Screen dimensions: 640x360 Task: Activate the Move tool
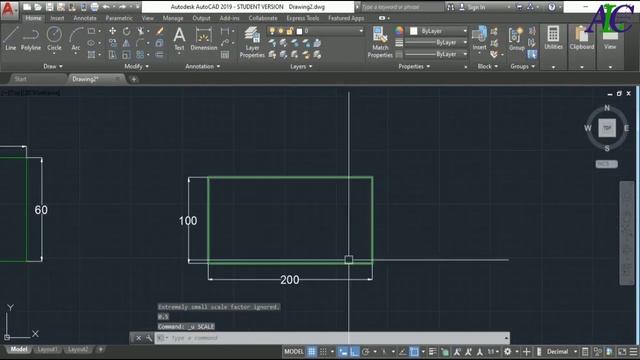pos(112,31)
